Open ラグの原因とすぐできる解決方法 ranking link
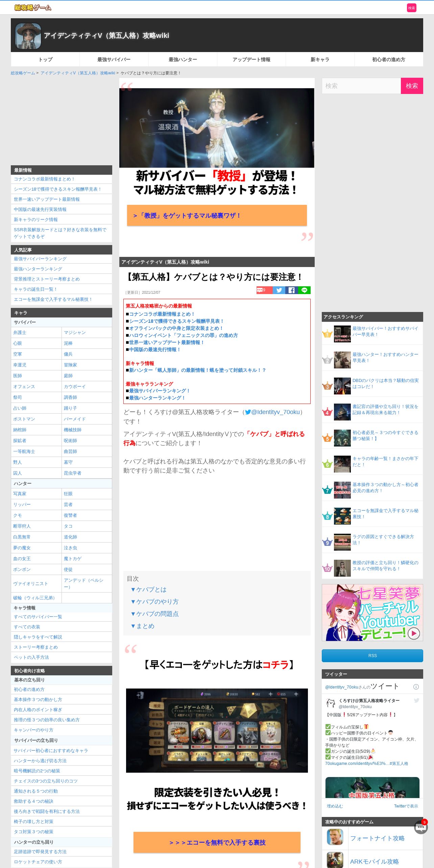This screenshot has width=434, height=868. 383,539
